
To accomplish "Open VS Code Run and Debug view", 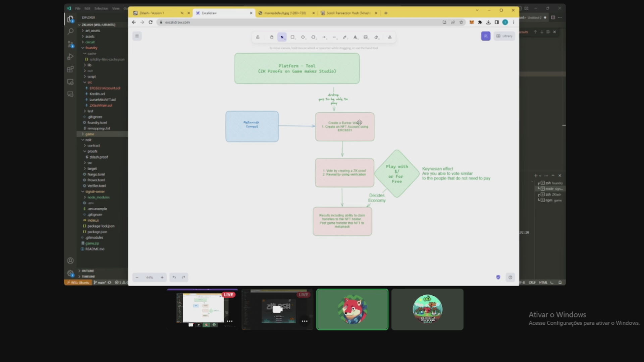I will coord(70,57).
